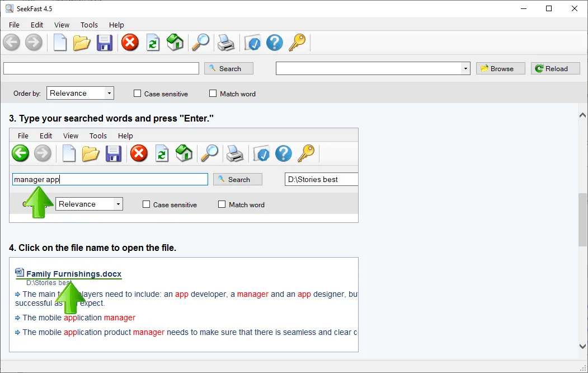Click the red Stop icon in the step 3 image
The width and height of the screenshot is (588, 373).
[x=139, y=153]
